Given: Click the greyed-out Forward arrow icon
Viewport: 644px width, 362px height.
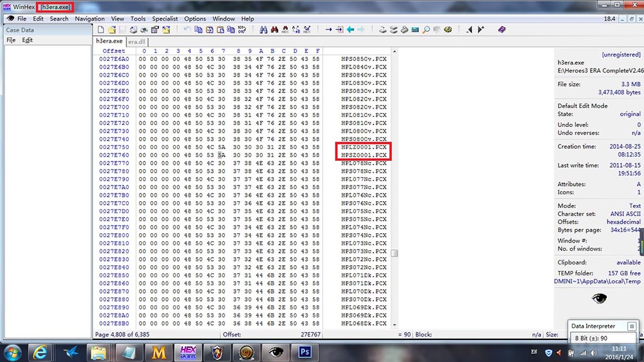Looking at the screenshot, I should pos(361,30).
